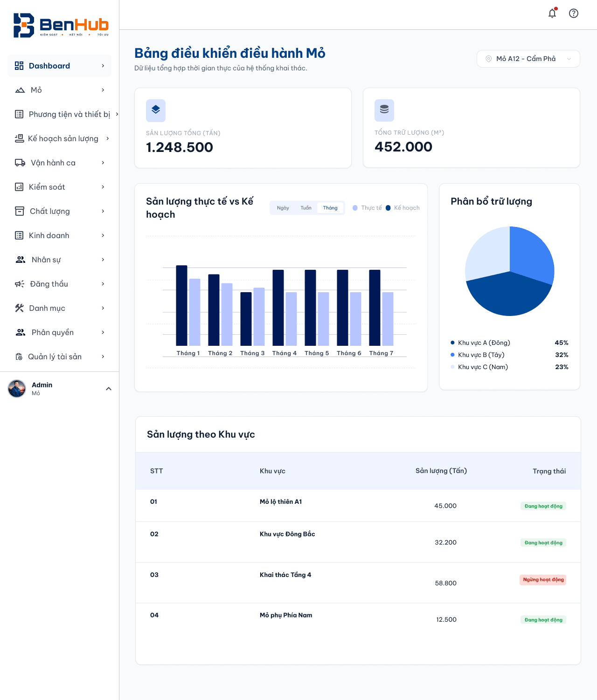This screenshot has width=597, height=700.
Task: Switch chart to Ngày view
Action: [283, 208]
